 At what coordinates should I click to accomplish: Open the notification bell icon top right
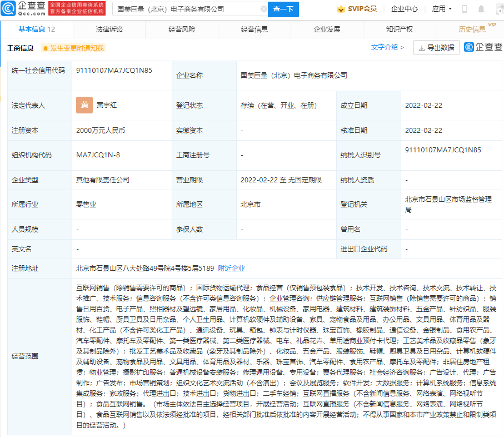point(481,9)
